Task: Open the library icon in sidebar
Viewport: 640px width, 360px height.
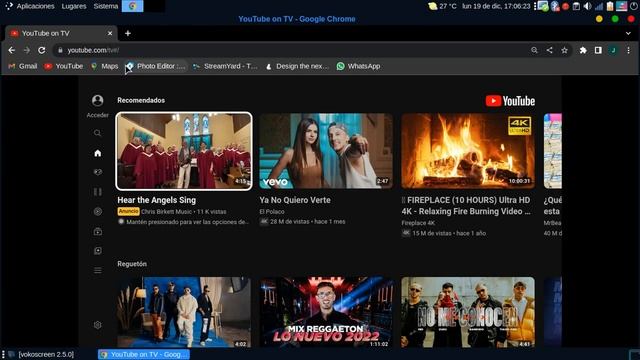Action: click(98, 251)
